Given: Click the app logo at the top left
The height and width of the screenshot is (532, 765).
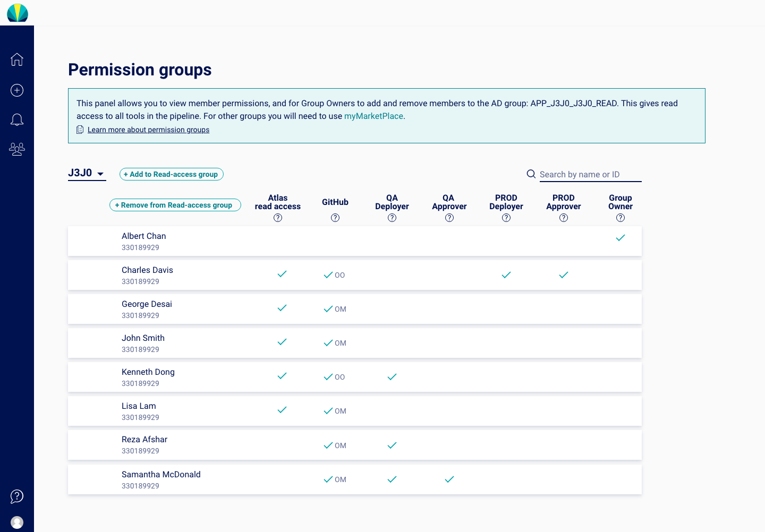Looking at the screenshot, I should tap(18, 13).
